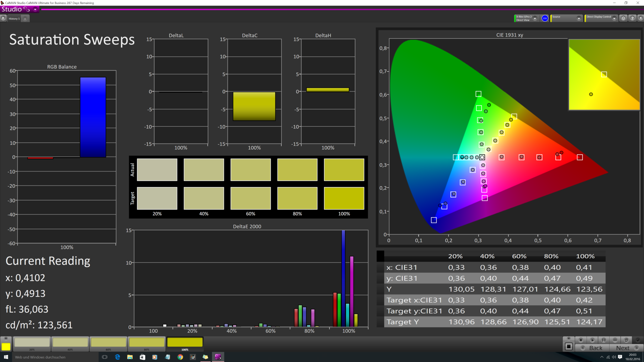Image resolution: width=644 pixels, height=362 pixels.
Task: Click the Back button
Action: tap(592, 348)
